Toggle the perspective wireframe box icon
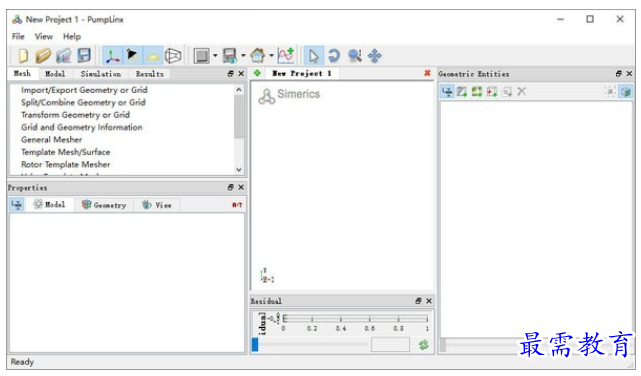Screen dimensions: 641x376 coord(173,56)
